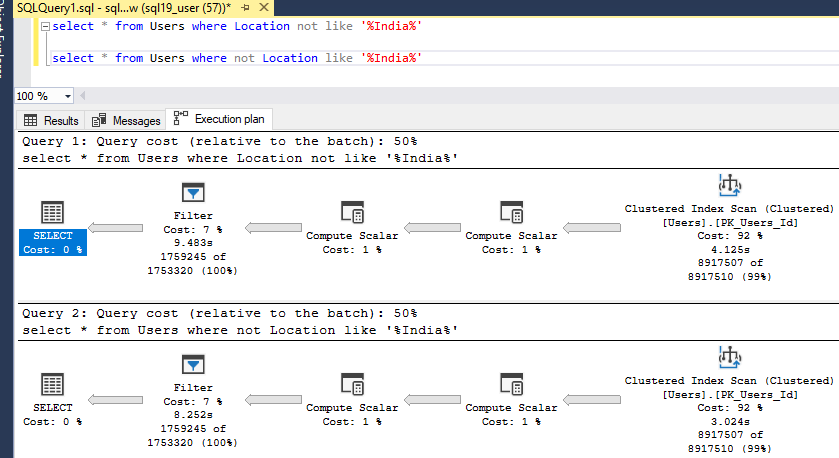The width and height of the screenshot is (839, 458).
Task: Select the SELECT node in Query 2 plan
Action: (53, 385)
